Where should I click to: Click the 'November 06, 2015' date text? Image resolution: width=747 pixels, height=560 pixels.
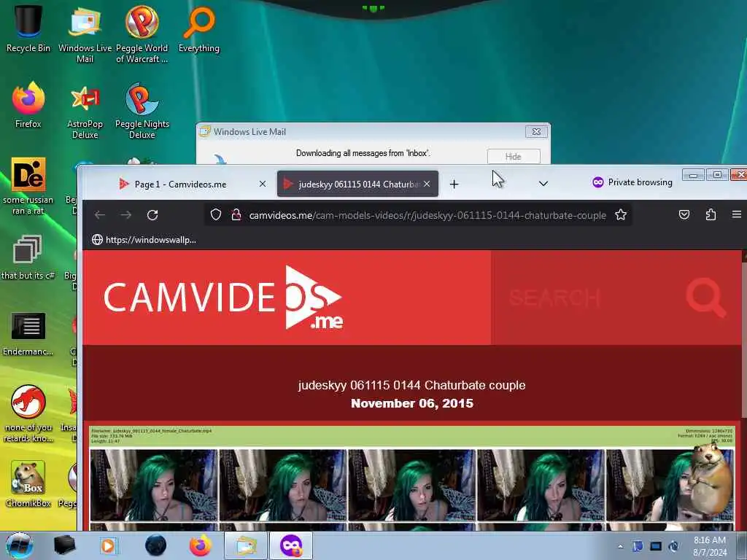412,403
